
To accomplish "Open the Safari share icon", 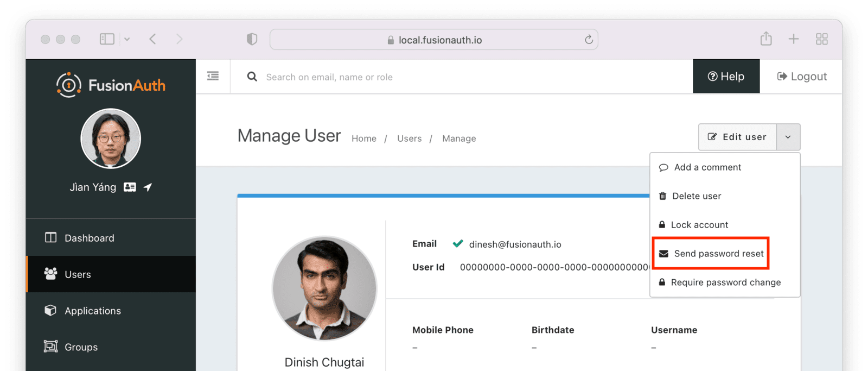I will click(765, 39).
